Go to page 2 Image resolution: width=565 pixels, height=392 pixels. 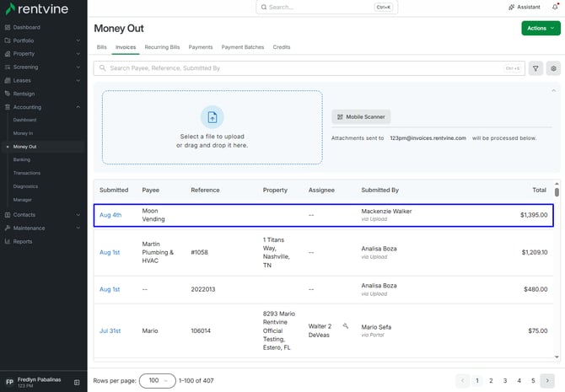point(491,380)
